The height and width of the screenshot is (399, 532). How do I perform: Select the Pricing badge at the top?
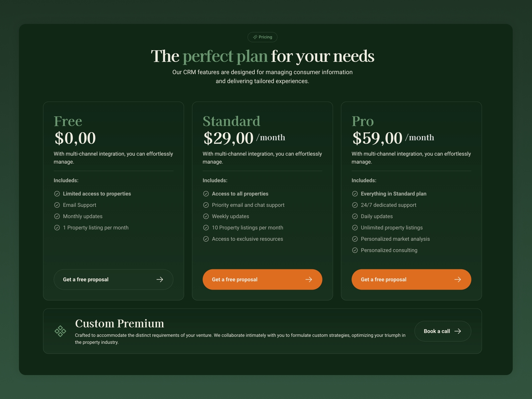pyautogui.click(x=262, y=37)
